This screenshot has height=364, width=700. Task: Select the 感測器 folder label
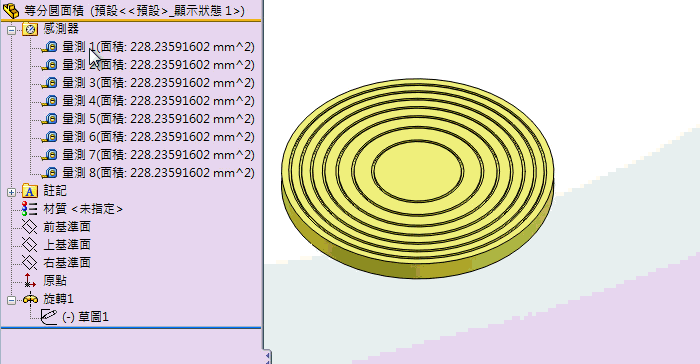61,29
